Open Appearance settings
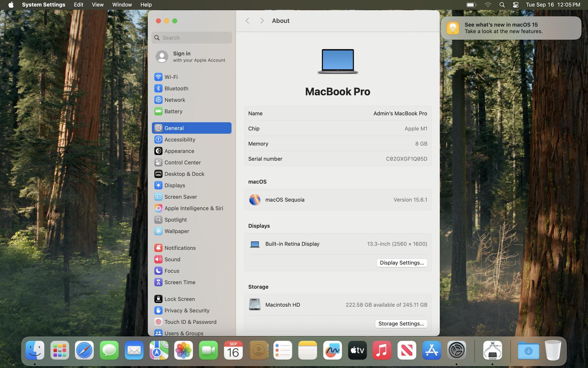The width and height of the screenshot is (588, 368). click(x=192, y=151)
